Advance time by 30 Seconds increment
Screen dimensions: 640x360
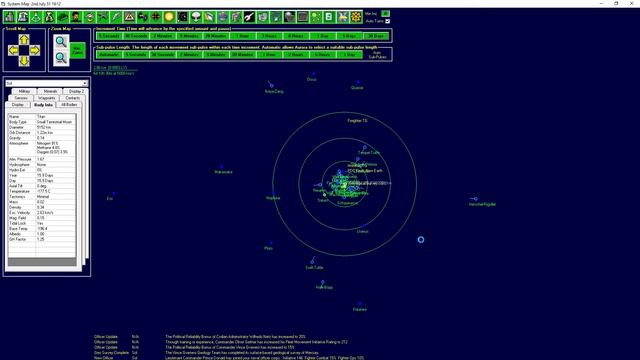[136, 36]
